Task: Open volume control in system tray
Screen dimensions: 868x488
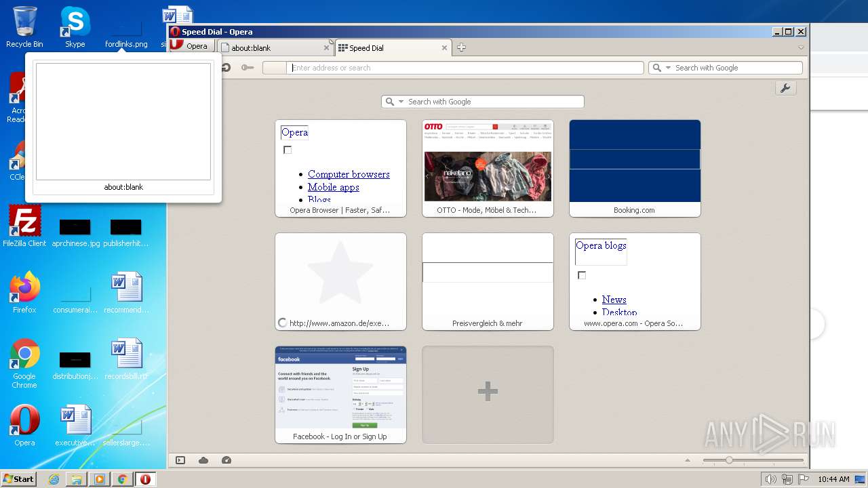Action: click(770, 479)
